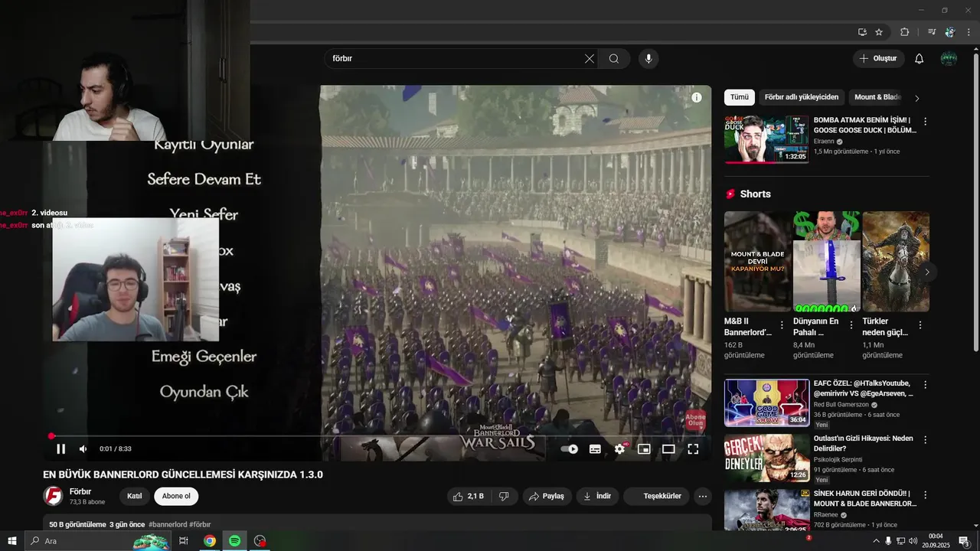Click the 'Abone ol' subscribe button

pos(176,496)
